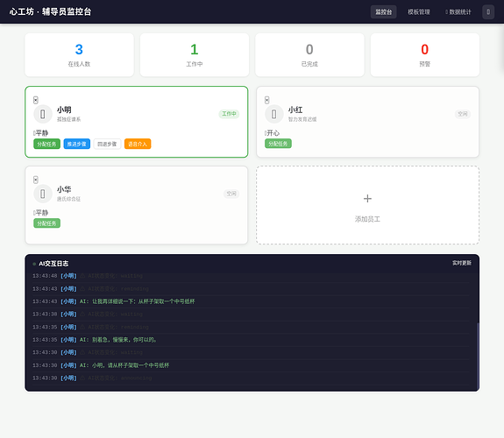Image resolution: width=504 pixels, height=438 pixels.
Task: Open the 数据统计 tab
Action: click(x=458, y=12)
